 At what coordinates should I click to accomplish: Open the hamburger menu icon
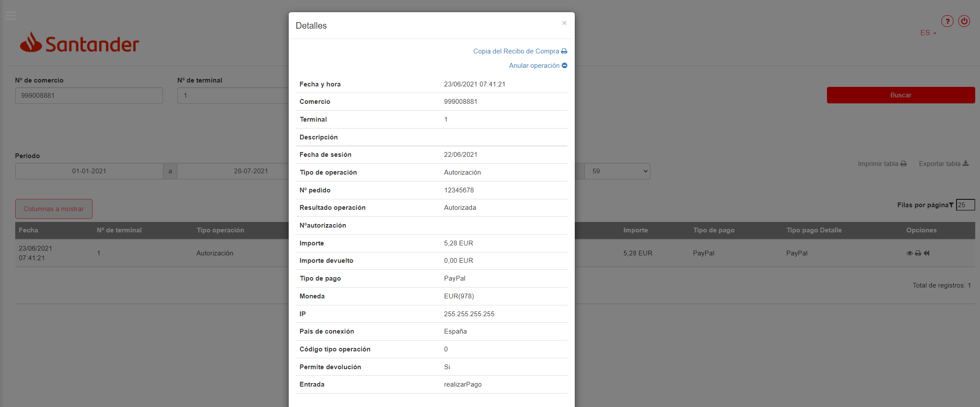pyautogui.click(x=10, y=16)
